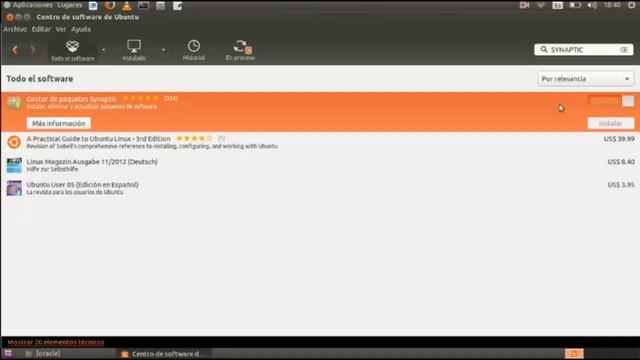The width and height of the screenshot is (640, 360).
Task: Open the Todo el software section
Action: pos(73,51)
